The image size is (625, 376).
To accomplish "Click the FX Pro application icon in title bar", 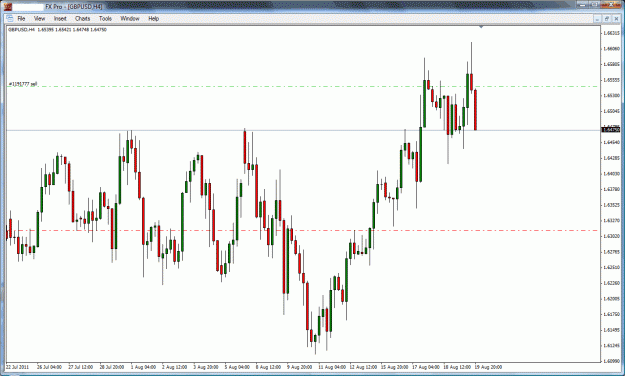I will tap(8, 6).
